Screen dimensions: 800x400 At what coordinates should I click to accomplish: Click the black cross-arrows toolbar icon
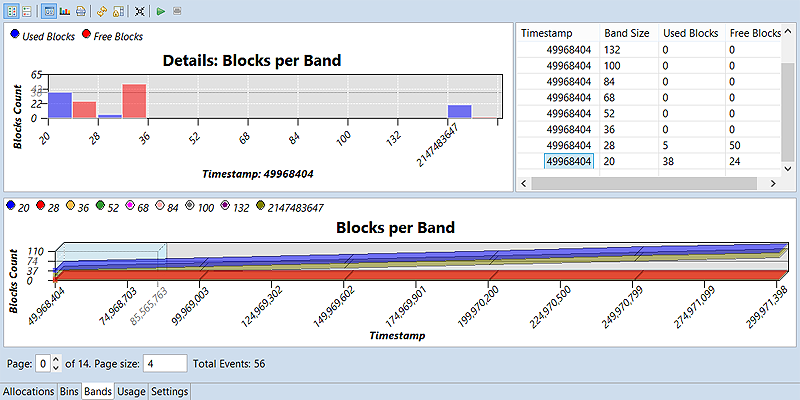pos(140,11)
